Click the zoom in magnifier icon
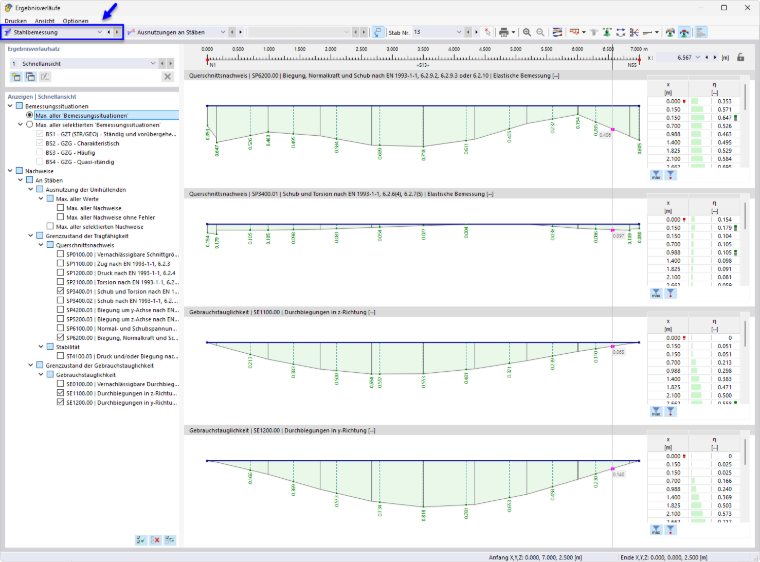 pos(527,32)
